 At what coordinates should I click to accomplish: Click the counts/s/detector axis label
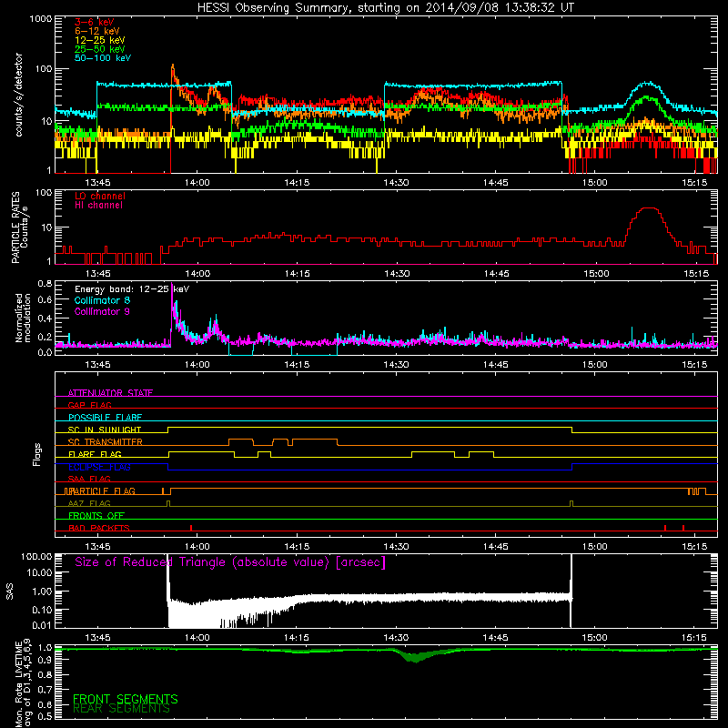pyautogui.click(x=19, y=95)
